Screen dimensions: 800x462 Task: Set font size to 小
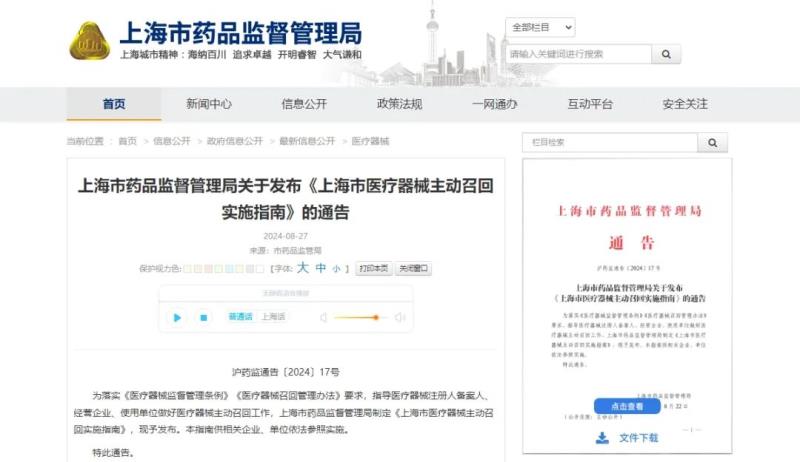(x=336, y=269)
